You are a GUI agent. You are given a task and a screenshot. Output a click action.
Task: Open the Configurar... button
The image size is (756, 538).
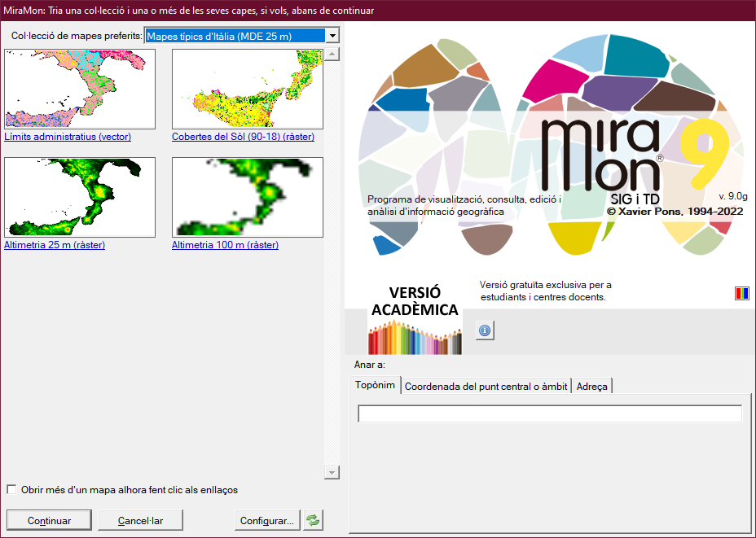pyautogui.click(x=267, y=520)
